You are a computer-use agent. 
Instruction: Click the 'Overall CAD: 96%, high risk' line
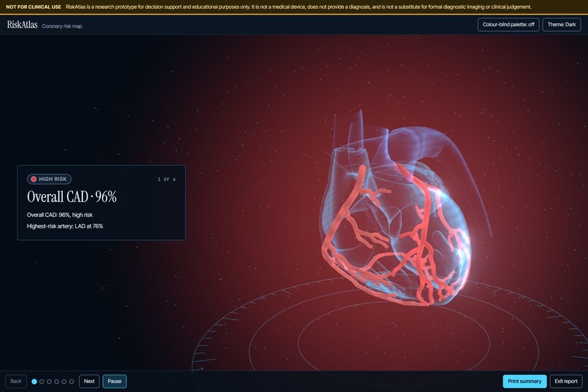pyautogui.click(x=60, y=215)
